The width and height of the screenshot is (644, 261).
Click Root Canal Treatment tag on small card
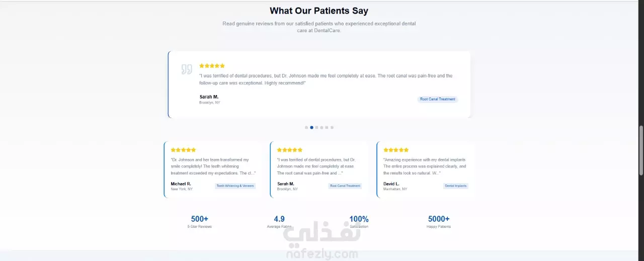pyautogui.click(x=345, y=186)
